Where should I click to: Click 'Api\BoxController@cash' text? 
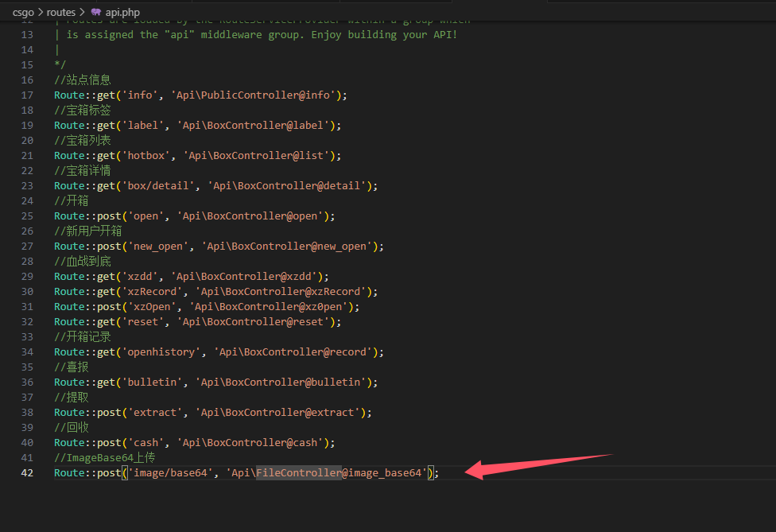tap(250, 443)
